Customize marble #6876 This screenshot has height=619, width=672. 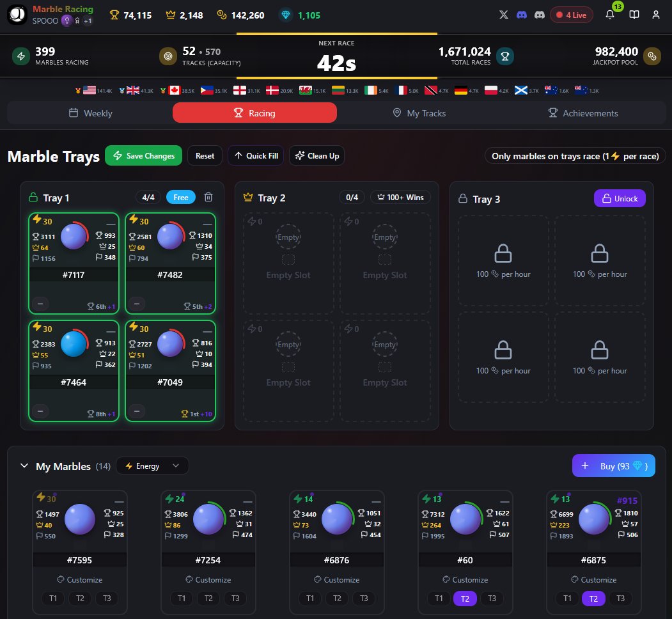(x=337, y=579)
